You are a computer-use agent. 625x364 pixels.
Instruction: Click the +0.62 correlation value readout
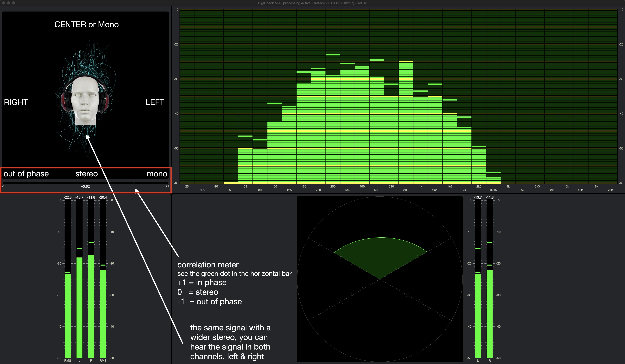[85, 186]
